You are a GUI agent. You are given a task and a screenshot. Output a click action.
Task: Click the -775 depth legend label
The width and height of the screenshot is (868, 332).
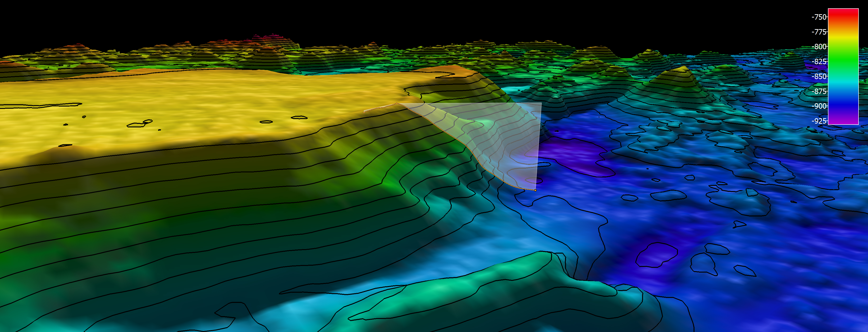point(819,32)
